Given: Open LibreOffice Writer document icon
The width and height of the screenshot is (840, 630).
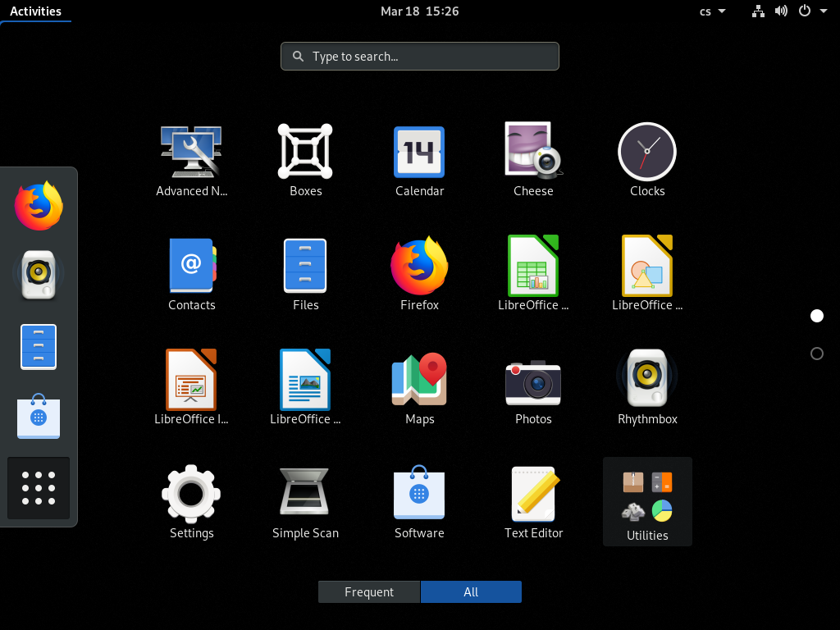Looking at the screenshot, I should point(305,388).
